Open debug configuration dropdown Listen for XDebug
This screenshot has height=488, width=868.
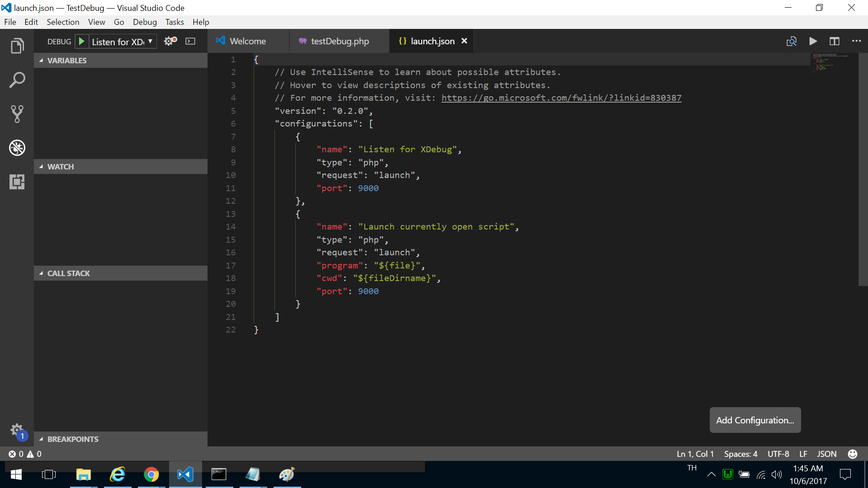tap(123, 42)
